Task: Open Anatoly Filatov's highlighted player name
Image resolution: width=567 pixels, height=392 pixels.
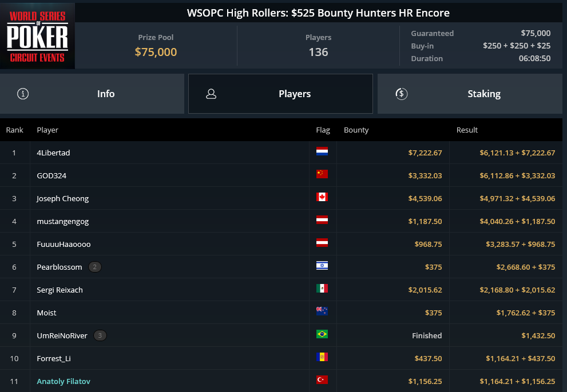Action: coord(64,381)
